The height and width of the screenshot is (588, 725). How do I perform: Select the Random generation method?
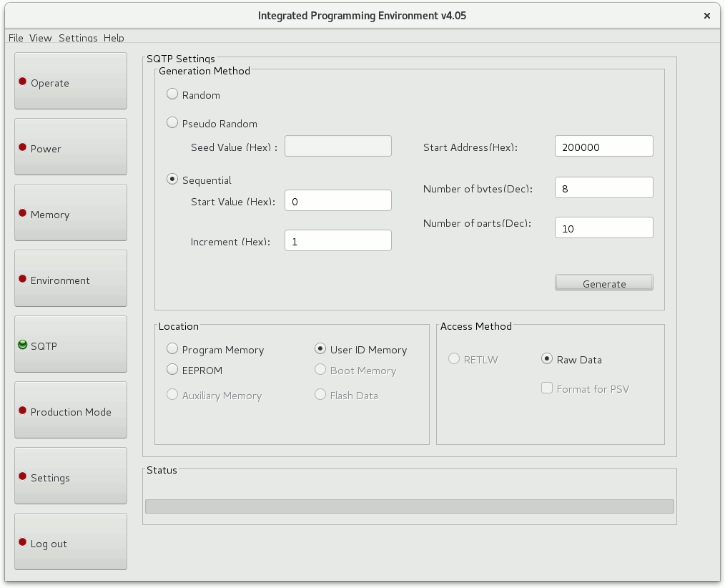[172, 94]
